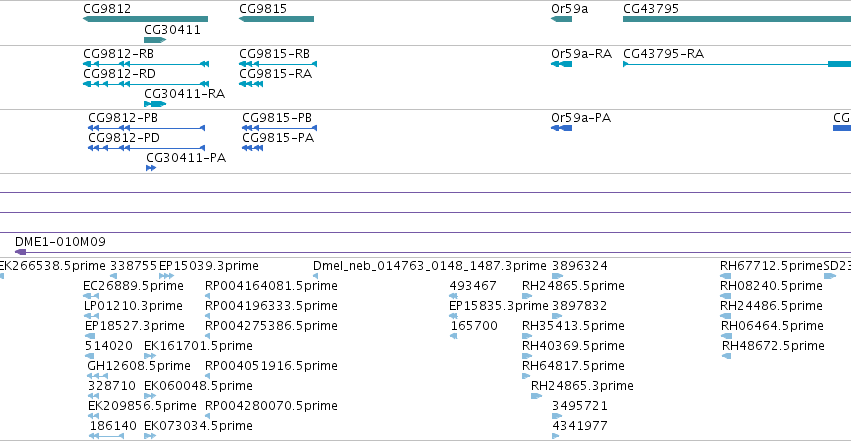Open the CG9815-PB protein label
The width and height of the screenshot is (851, 441).
(277, 118)
